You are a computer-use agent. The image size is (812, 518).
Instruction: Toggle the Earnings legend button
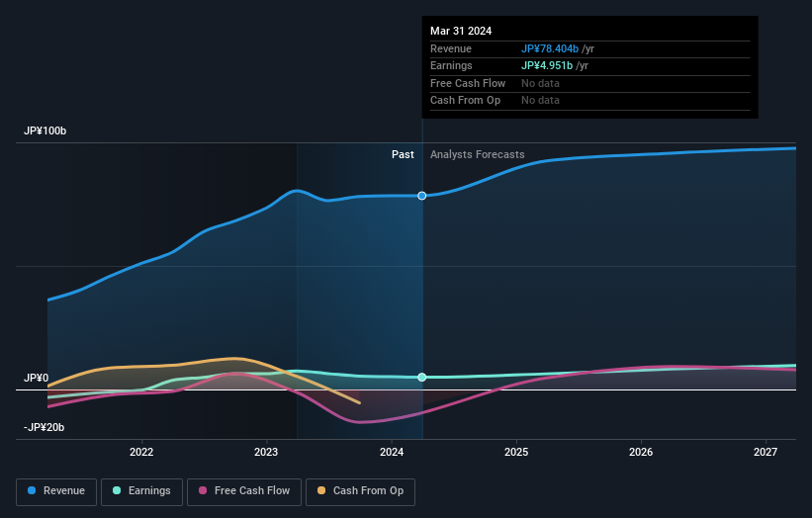click(x=141, y=491)
